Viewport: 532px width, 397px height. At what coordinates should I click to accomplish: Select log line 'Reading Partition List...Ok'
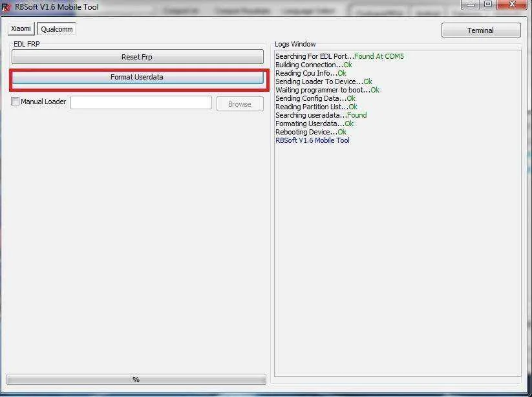click(316, 107)
